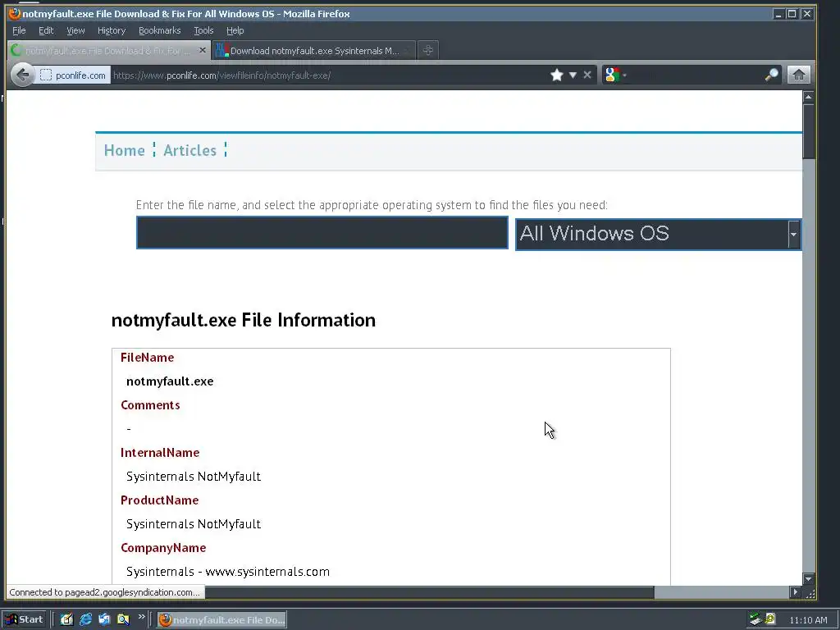The width and height of the screenshot is (840, 630).
Task: Click the search magnifier icon
Action: (x=771, y=75)
